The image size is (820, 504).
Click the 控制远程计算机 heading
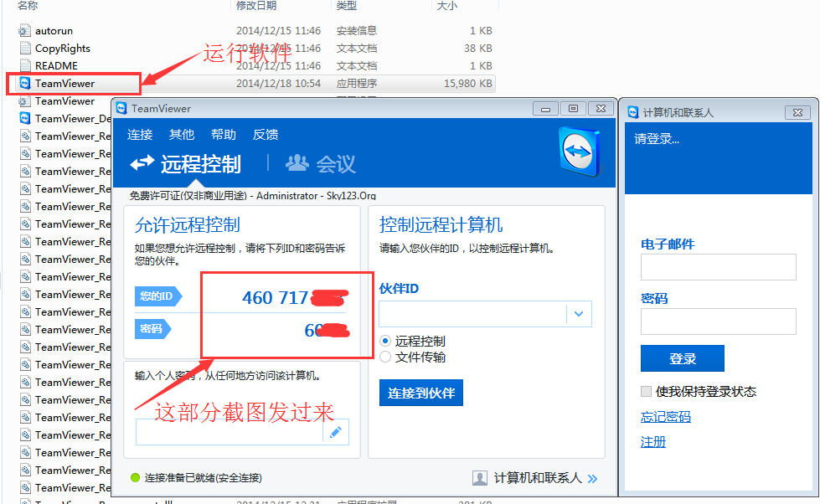(441, 225)
